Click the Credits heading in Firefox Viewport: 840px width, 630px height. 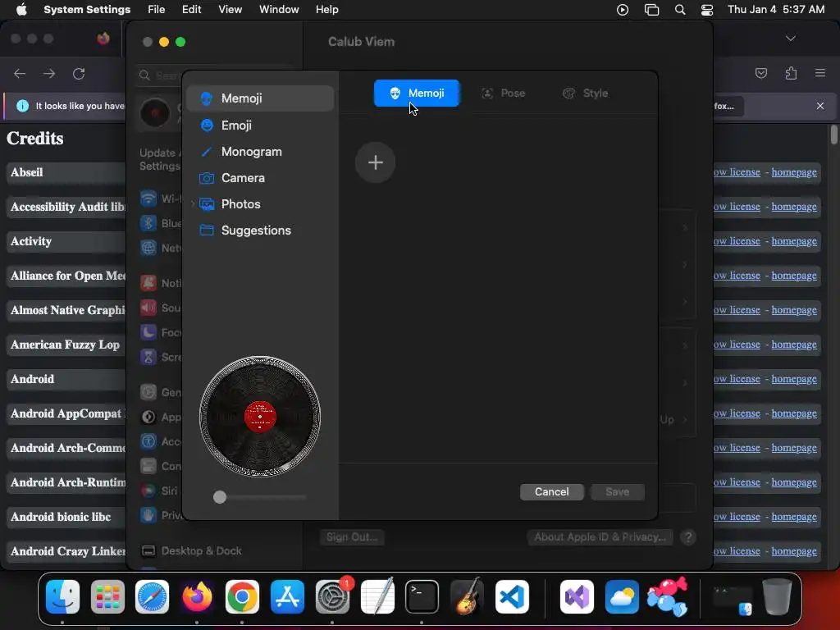(34, 138)
